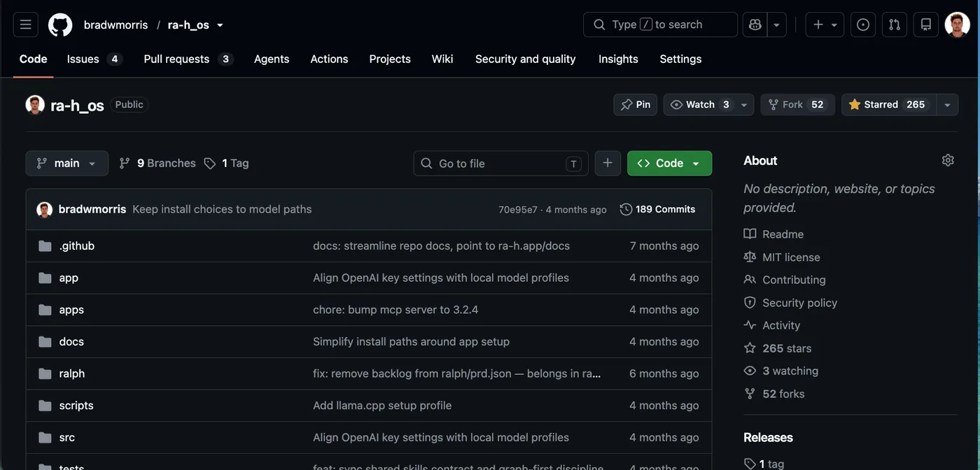Open the user profile avatar menu
980x470 pixels.
click(957, 24)
